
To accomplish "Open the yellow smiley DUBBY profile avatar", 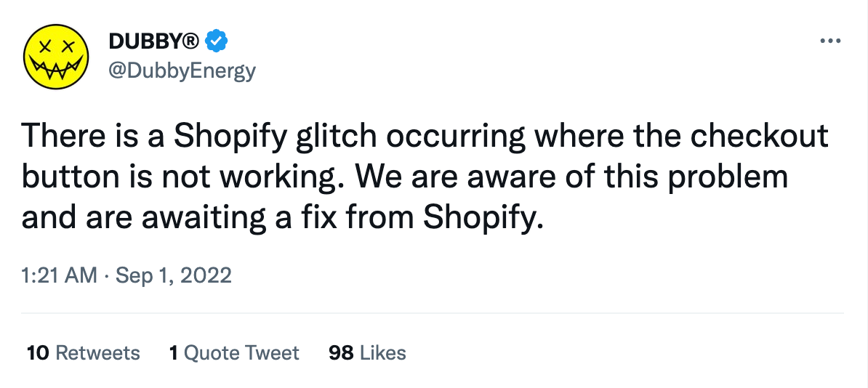I will [56, 56].
